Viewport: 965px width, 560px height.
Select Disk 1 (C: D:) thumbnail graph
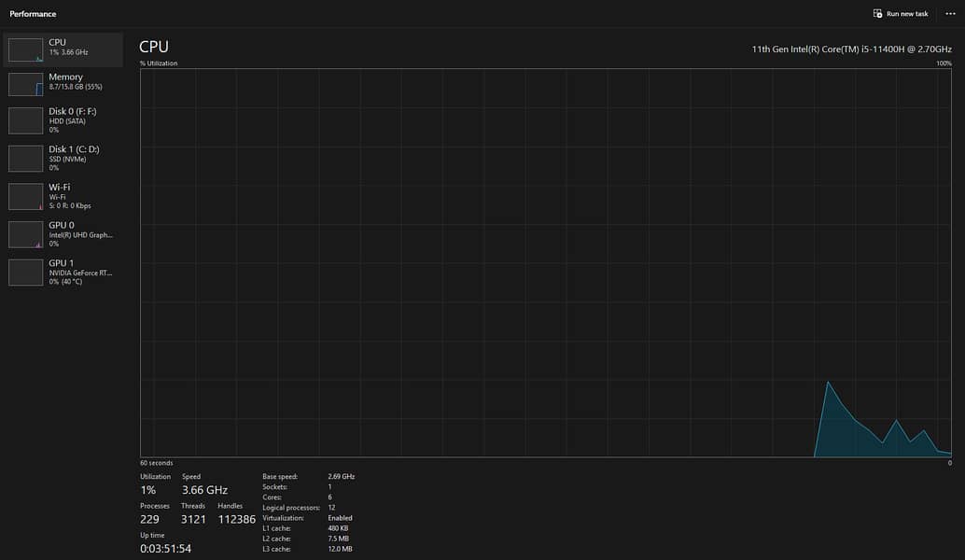click(25, 159)
